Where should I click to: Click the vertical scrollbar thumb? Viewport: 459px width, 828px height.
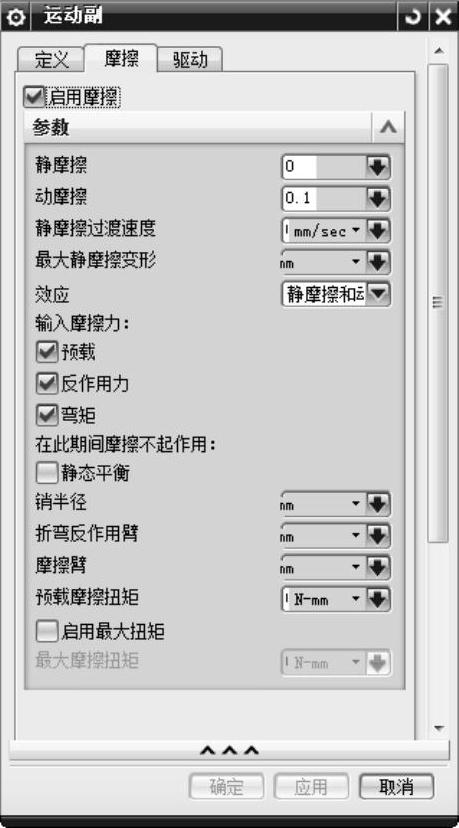[x=438, y=303]
